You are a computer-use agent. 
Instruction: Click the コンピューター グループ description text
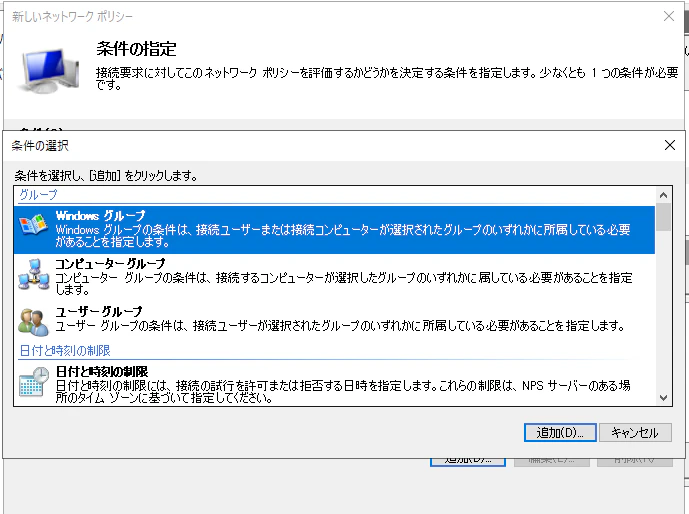click(344, 283)
